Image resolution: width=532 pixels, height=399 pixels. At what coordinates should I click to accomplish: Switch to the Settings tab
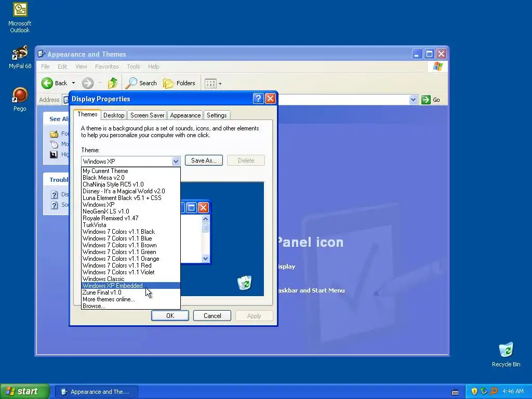pos(217,115)
